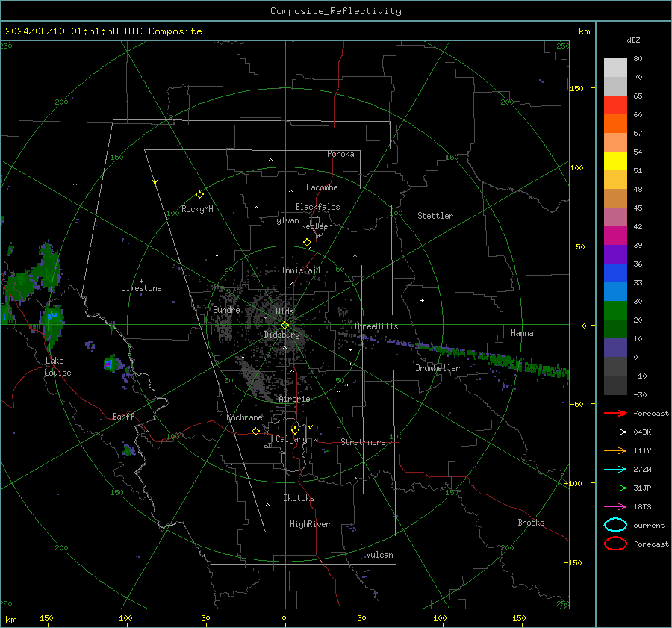This screenshot has height=628, width=672.
Task: Click the Sundre label
Action: click(226, 310)
